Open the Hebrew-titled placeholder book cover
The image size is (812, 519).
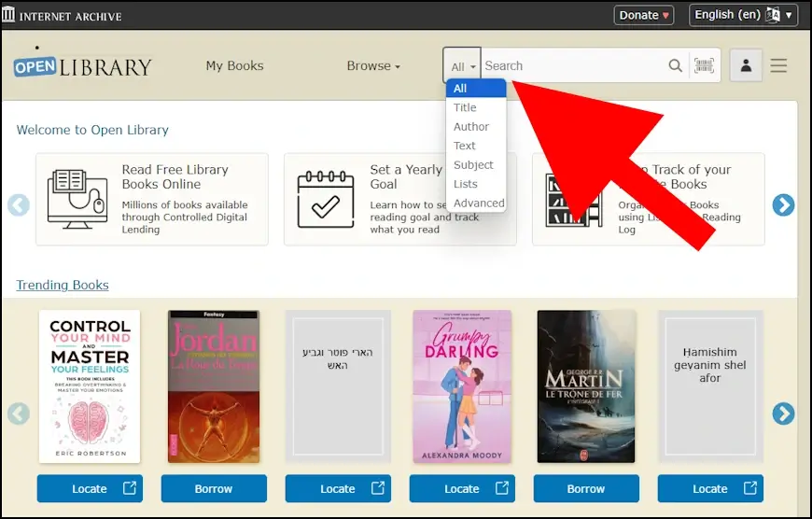point(338,386)
